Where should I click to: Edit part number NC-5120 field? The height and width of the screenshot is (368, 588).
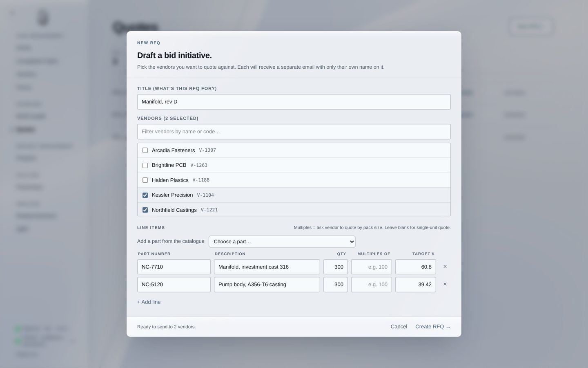pos(174,285)
